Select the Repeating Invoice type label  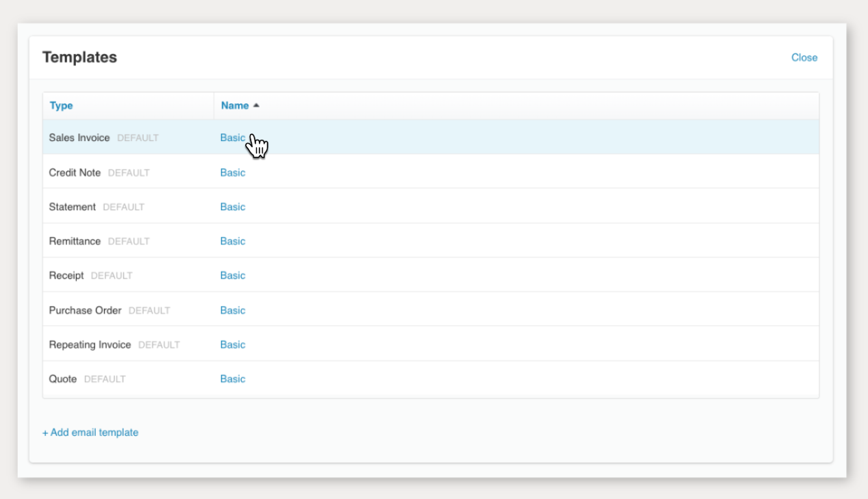tap(90, 344)
